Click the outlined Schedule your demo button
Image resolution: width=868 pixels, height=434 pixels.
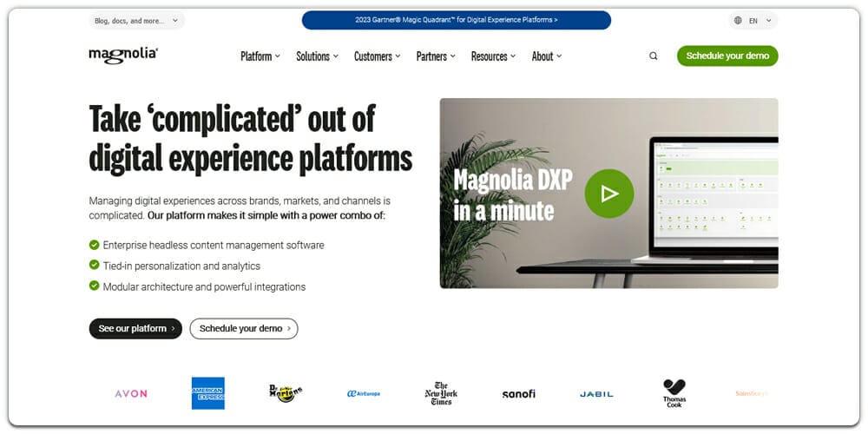click(244, 328)
